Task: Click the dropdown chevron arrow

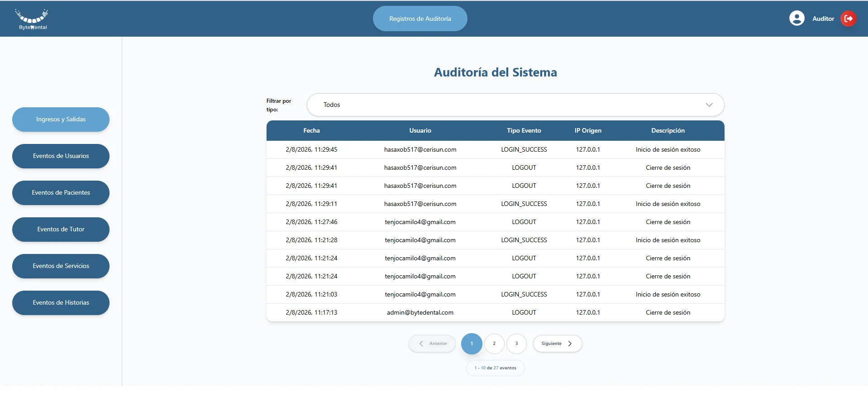Action: [x=709, y=105]
